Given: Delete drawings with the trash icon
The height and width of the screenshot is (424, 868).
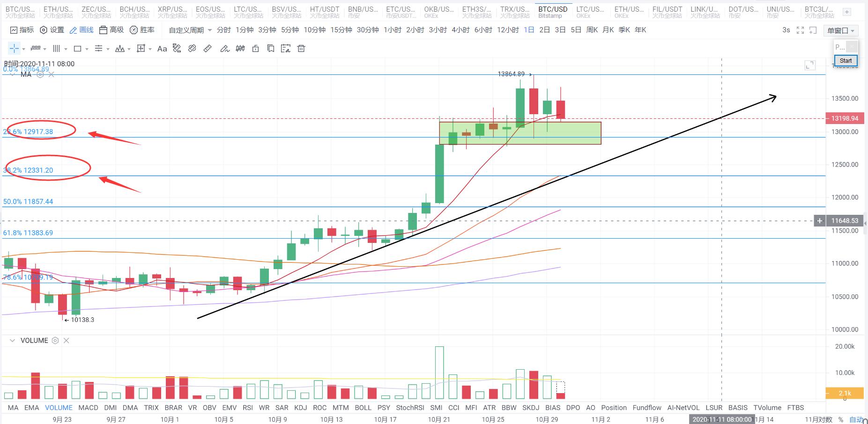Looking at the screenshot, I should tap(301, 49).
